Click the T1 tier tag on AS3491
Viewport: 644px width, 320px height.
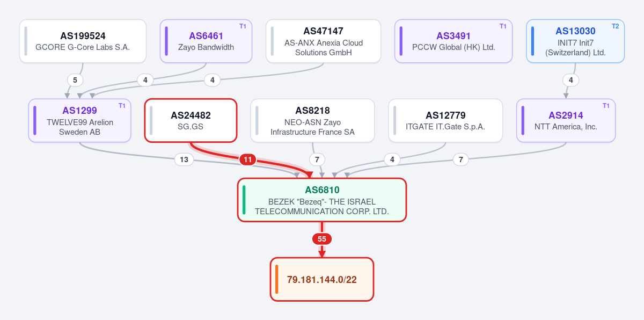click(503, 26)
